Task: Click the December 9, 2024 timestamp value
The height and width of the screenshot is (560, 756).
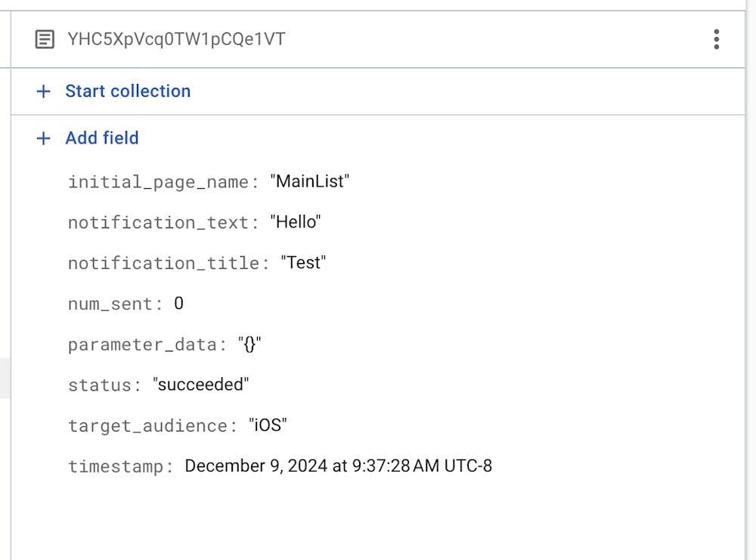Action: coord(338,466)
